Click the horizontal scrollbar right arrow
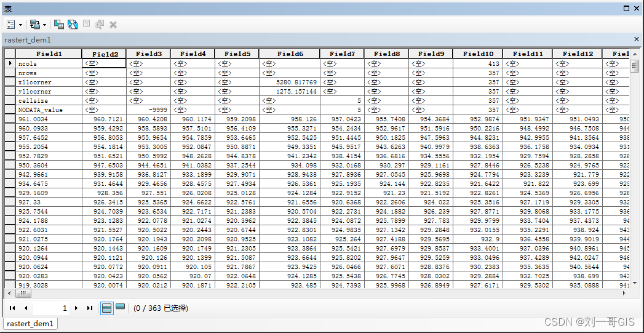644x333 pixels. coord(625,293)
